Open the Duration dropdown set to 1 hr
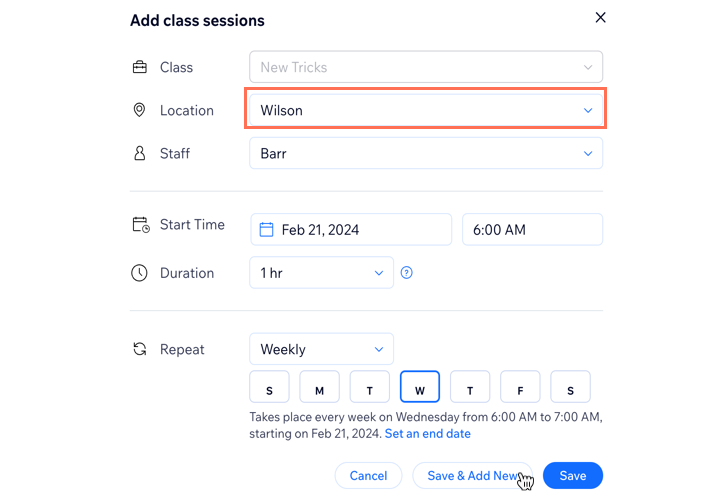Screen dimensions: 710x500 point(321,273)
